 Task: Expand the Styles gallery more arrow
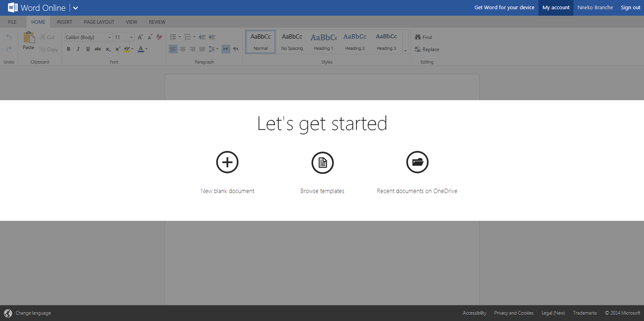point(405,51)
